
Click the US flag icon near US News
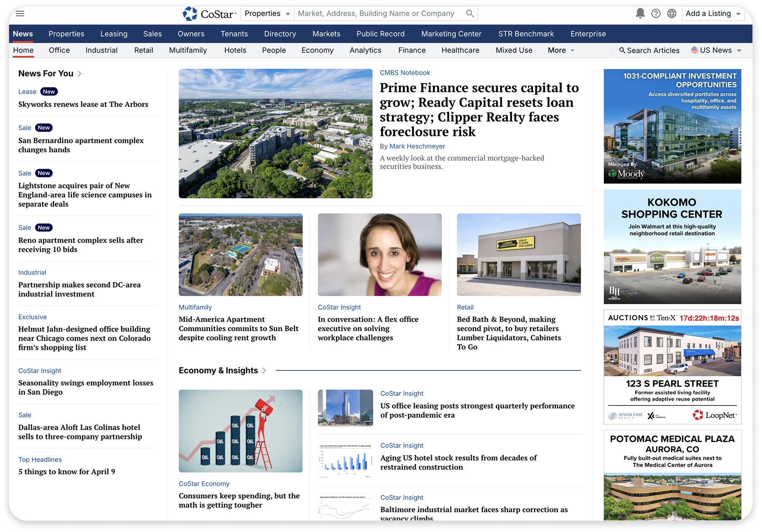(x=695, y=50)
